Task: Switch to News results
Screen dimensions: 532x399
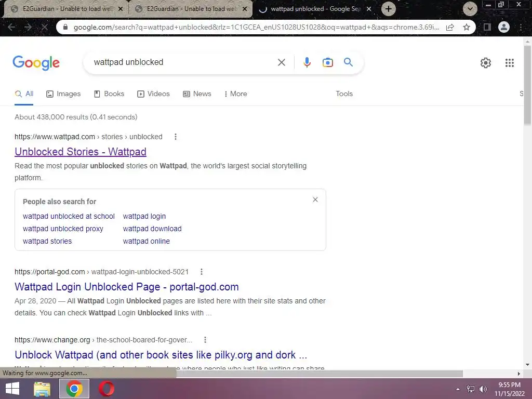Action: [197, 94]
